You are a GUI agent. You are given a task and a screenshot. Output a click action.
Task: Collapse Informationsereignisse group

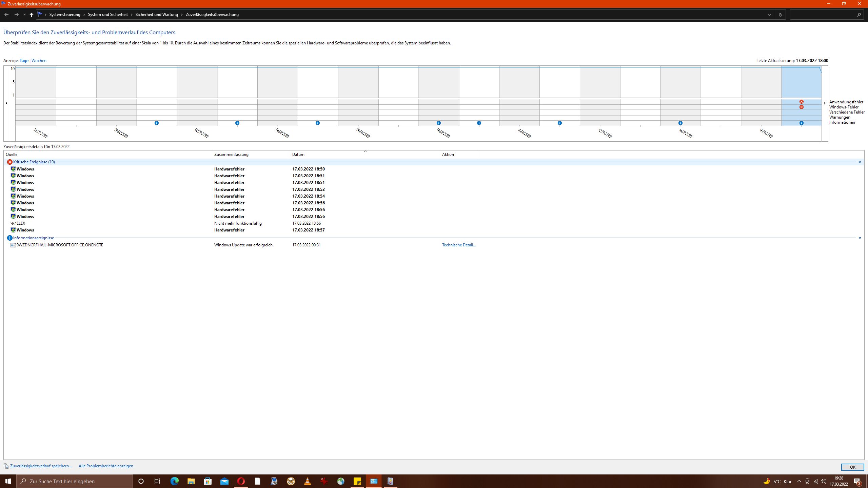(860, 238)
